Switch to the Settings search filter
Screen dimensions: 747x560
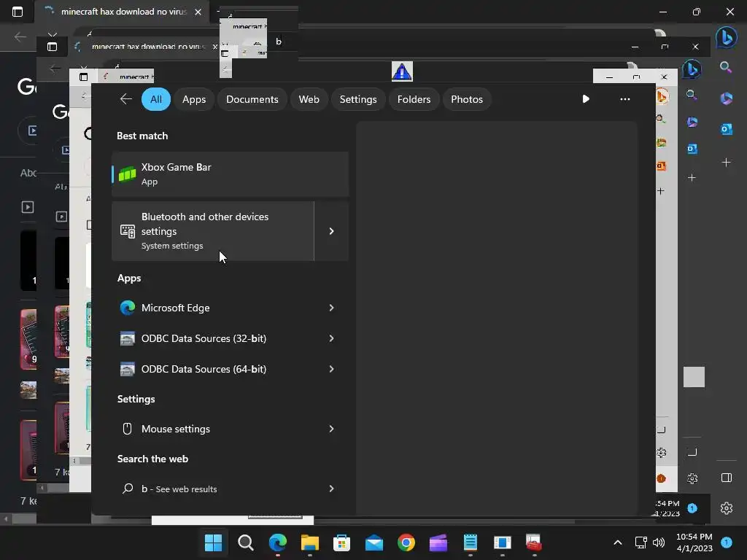(357, 99)
